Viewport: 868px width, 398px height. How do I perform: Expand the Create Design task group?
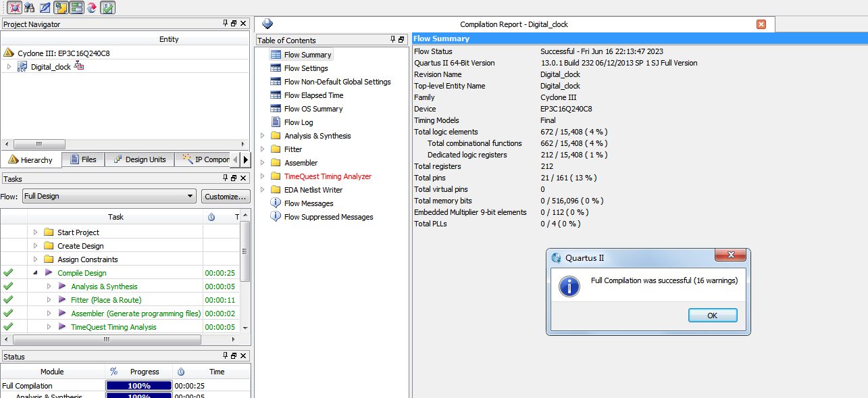(x=36, y=245)
